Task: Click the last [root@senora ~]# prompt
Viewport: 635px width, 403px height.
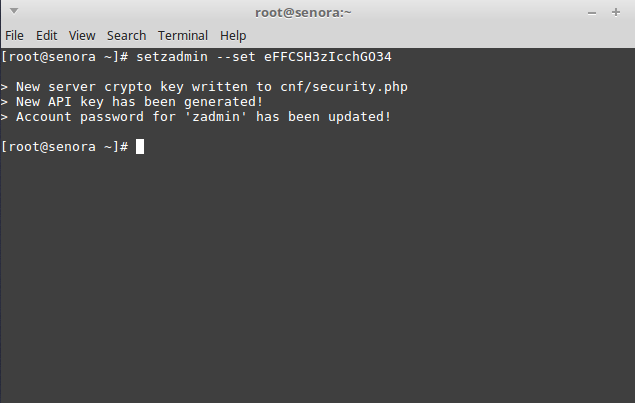Action: tap(64, 147)
